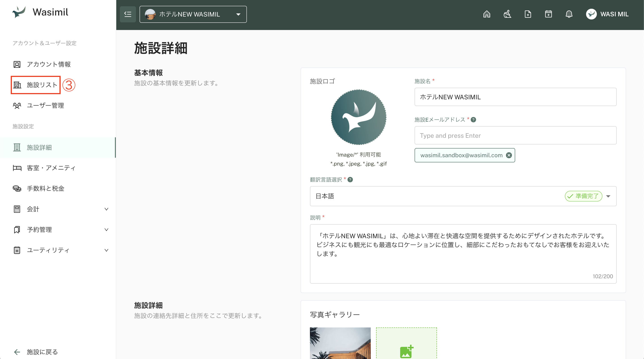The image size is (644, 359).
Task: Click help icon next to 翻訳言語選択
Action: (x=350, y=180)
